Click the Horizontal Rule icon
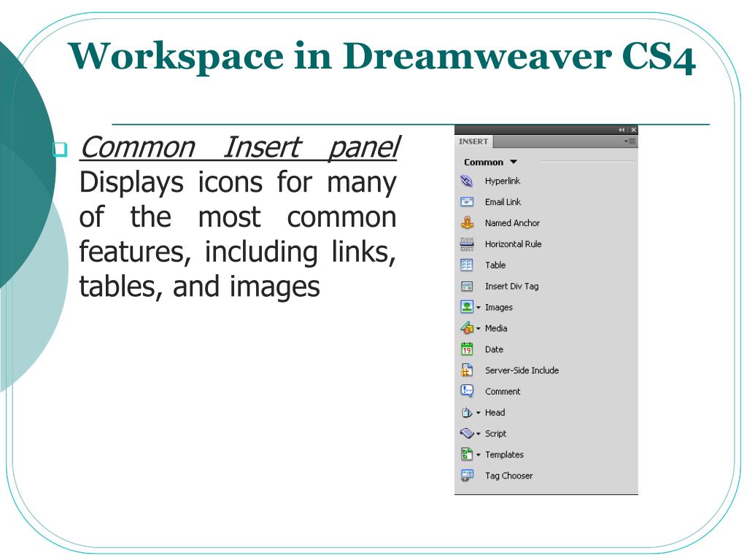747x560 pixels. pos(467,244)
